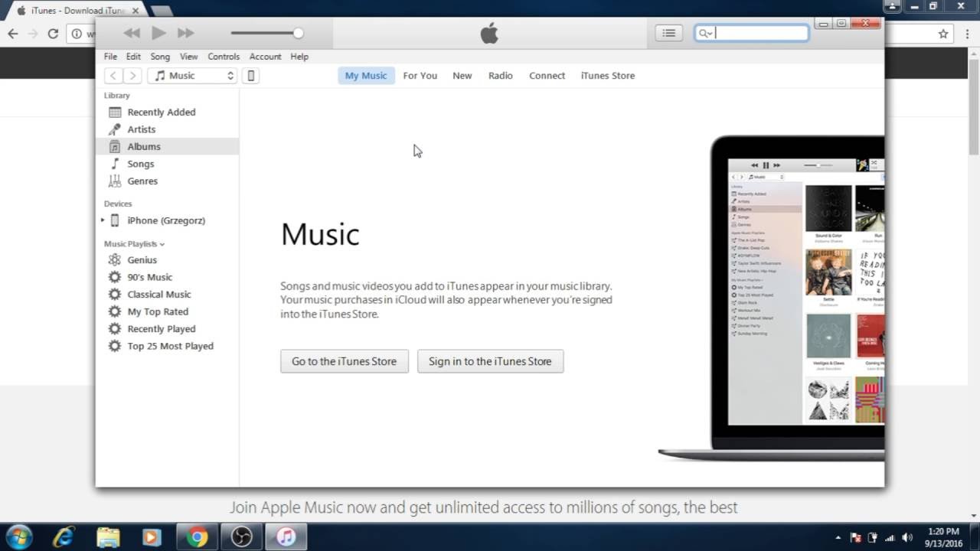The image size is (980, 551).
Task: Select the My Music tab
Action: (366, 76)
